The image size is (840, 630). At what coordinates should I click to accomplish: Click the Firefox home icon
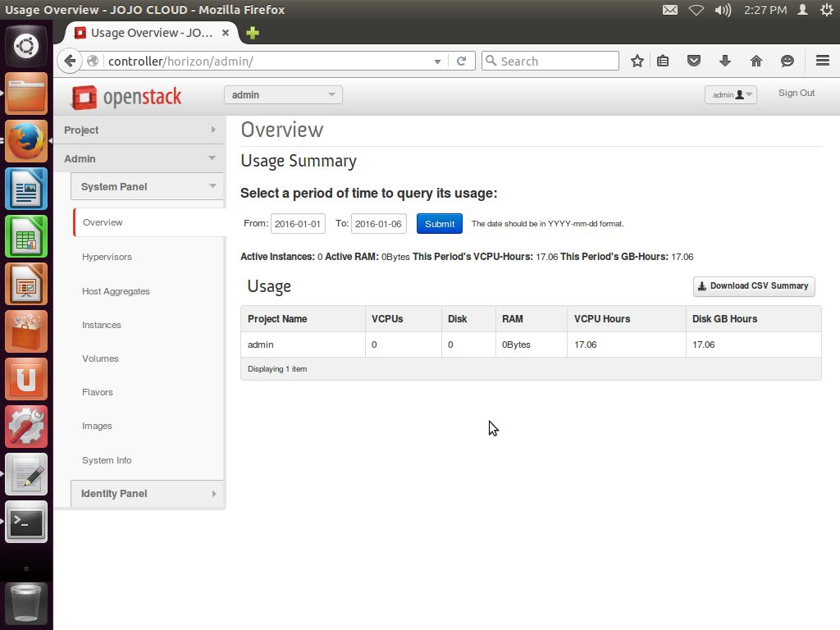coord(756,61)
